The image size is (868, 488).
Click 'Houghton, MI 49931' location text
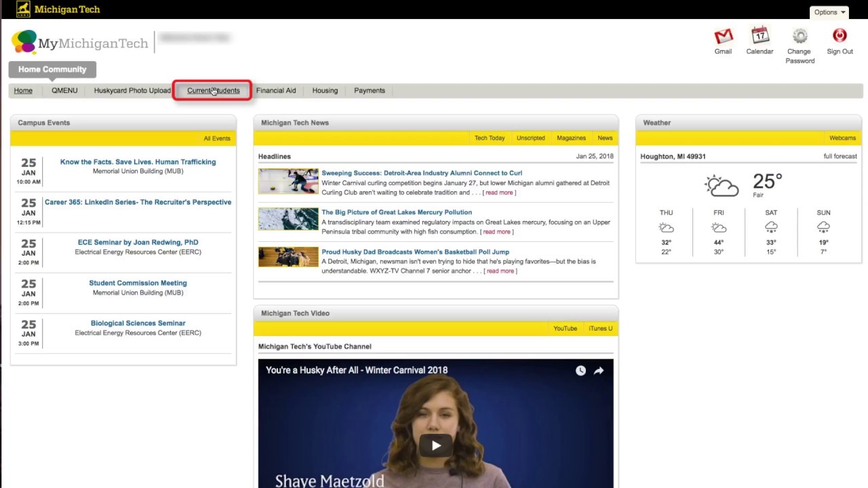click(673, 157)
